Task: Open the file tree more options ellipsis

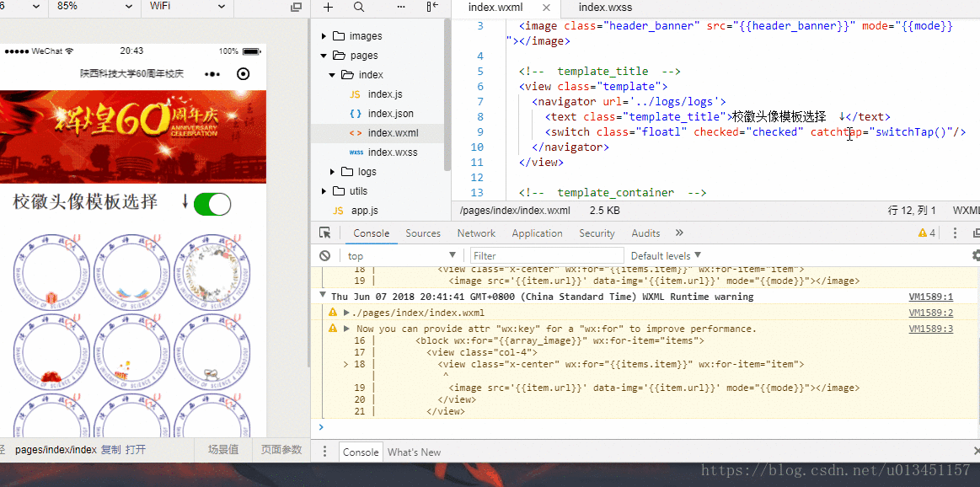Action: coord(400,7)
